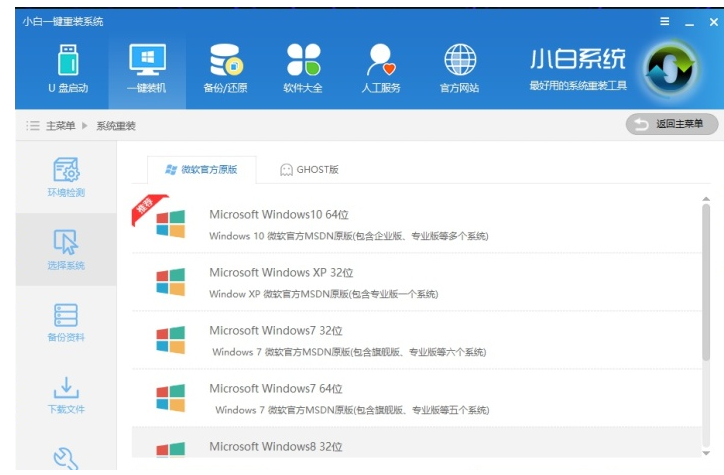This screenshot has height=475, width=724.
Task: Switch to the 微软官方原版 tab
Action: [x=201, y=169]
